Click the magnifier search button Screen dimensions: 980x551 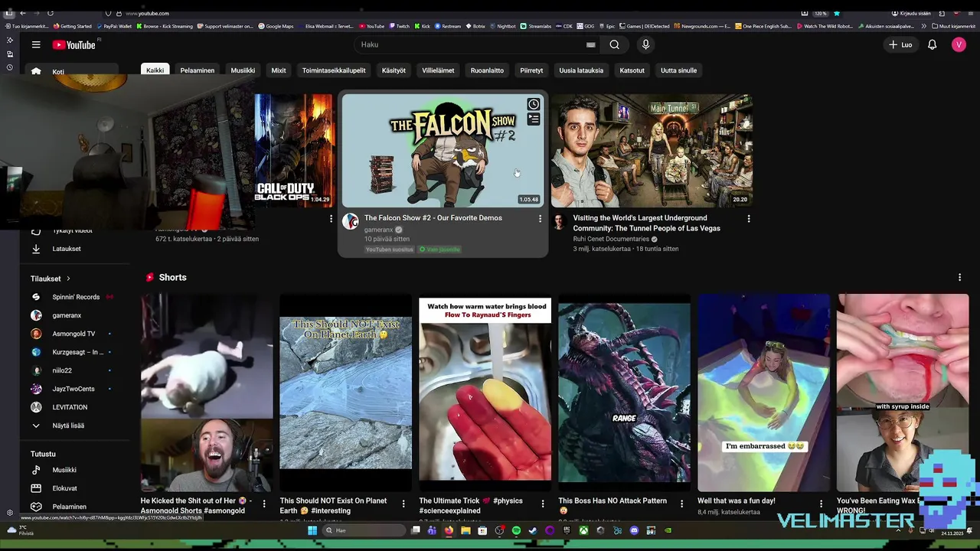point(614,44)
